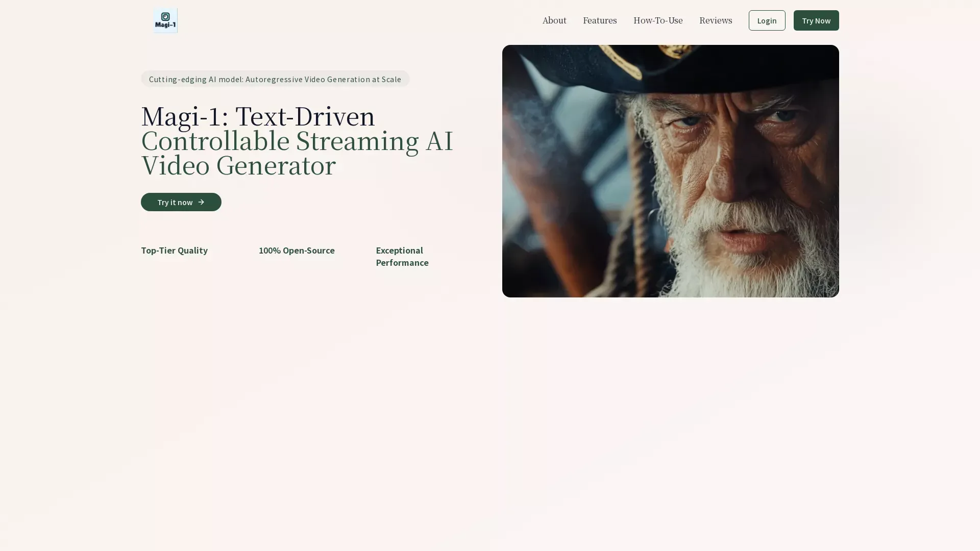Viewport: 980px width, 551px height.
Task: Click the Try Now button
Action: pyautogui.click(x=816, y=20)
